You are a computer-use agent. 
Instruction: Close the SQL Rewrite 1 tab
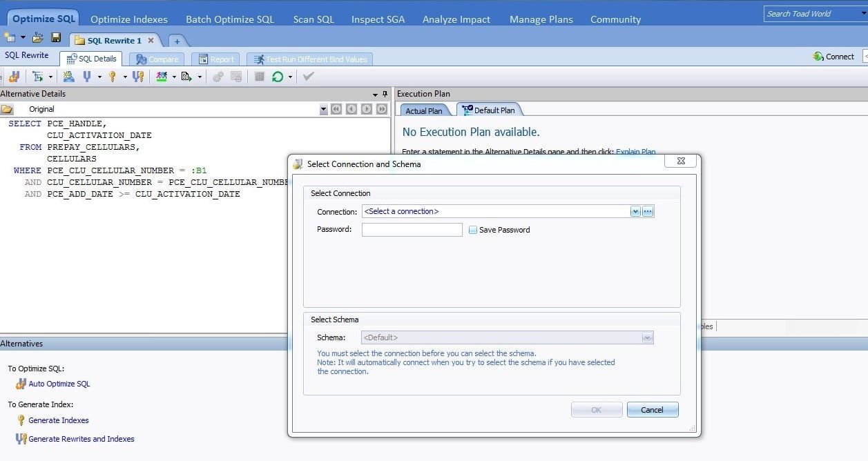pyautogui.click(x=151, y=41)
